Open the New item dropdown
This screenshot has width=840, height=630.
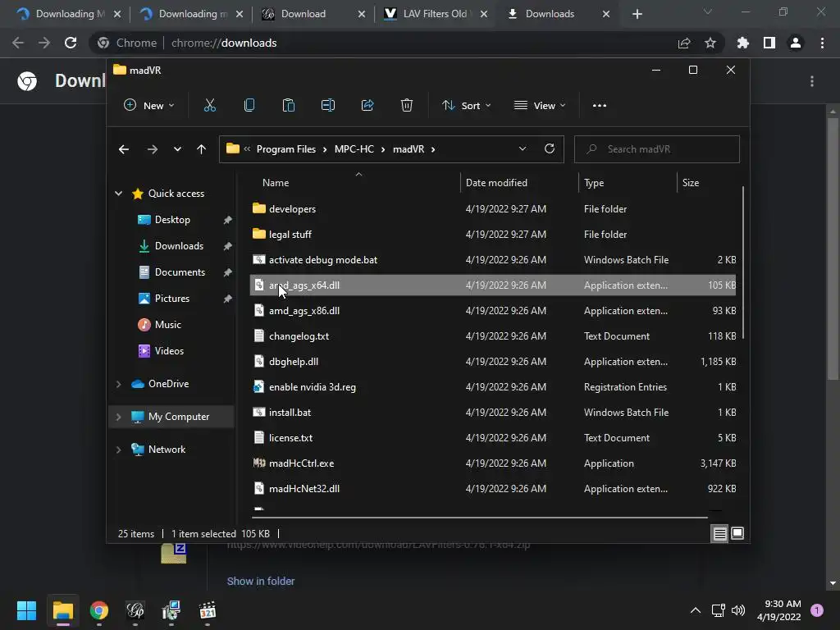coord(149,106)
